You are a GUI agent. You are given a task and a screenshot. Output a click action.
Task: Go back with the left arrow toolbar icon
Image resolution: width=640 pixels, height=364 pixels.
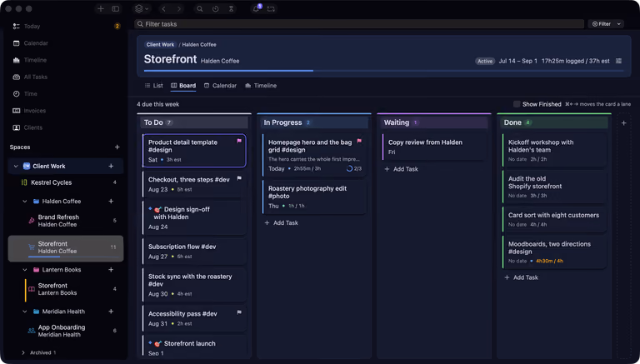pos(163,9)
